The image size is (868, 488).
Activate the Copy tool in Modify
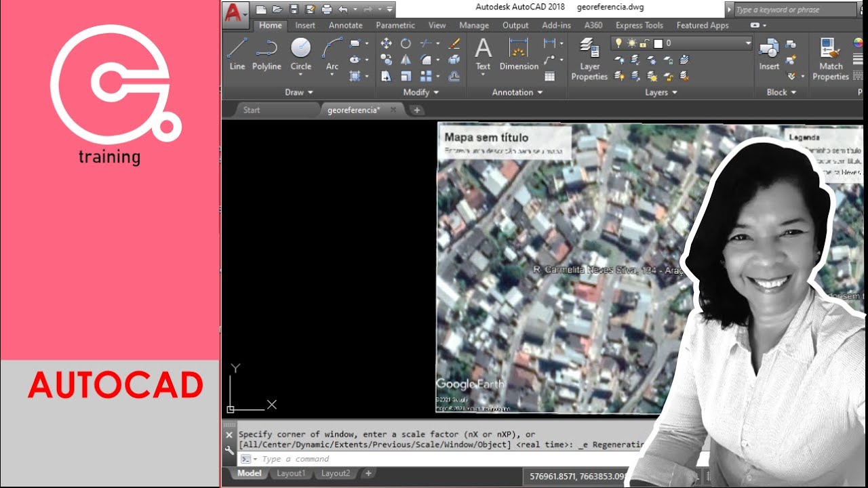386,60
